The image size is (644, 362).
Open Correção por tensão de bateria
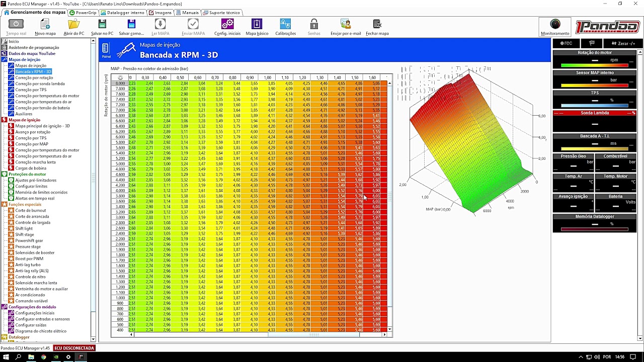pyautogui.click(x=42, y=108)
